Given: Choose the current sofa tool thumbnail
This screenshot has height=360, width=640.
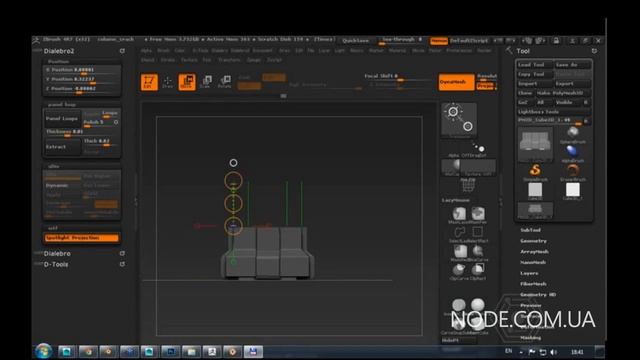Looking at the screenshot, I should [x=535, y=144].
